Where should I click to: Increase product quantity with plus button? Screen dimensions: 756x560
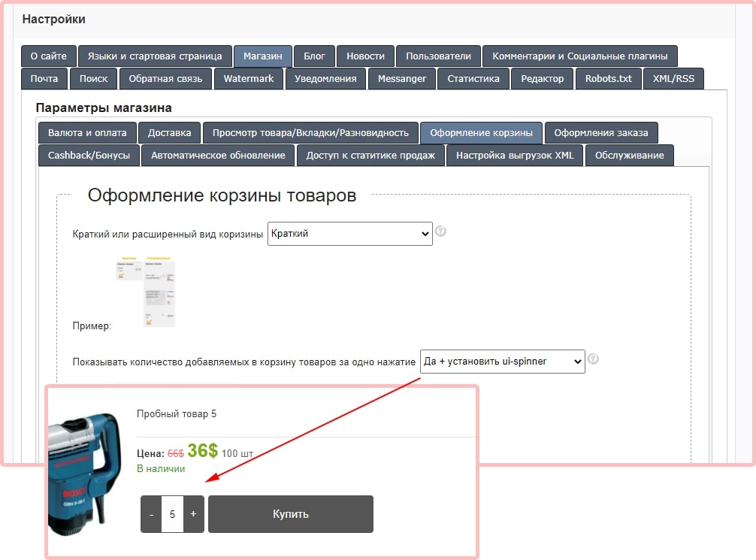click(x=193, y=514)
